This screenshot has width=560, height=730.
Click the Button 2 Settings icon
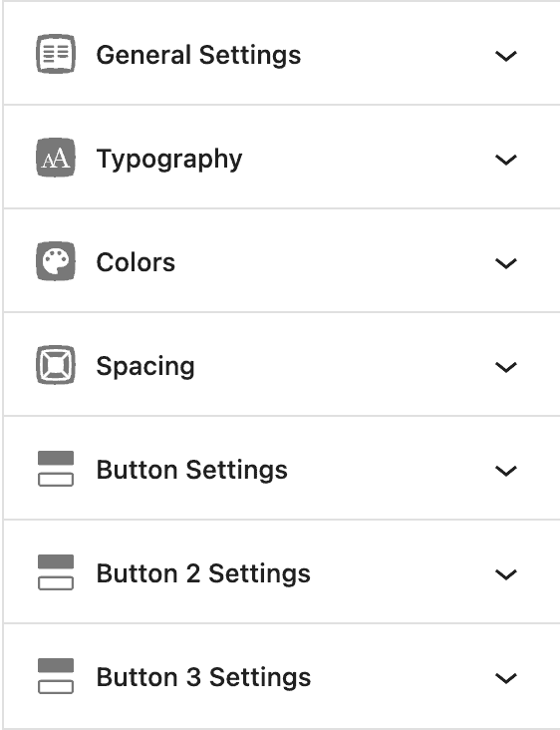(x=56, y=572)
